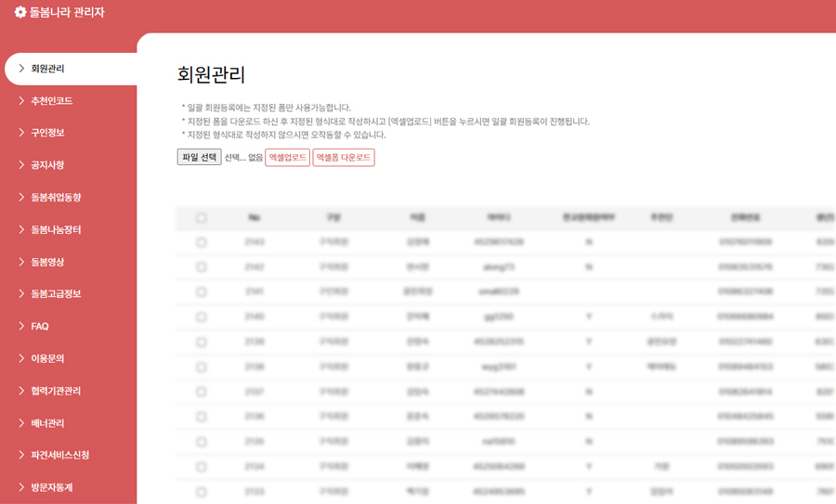Go to 배너관리 page
The height and width of the screenshot is (504, 836).
(x=47, y=423)
